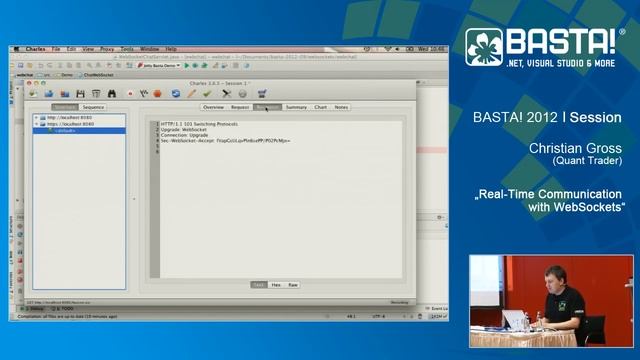Click the Save Session floppy disk icon
This screenshot has height=360, width=640.
[80, 94]
